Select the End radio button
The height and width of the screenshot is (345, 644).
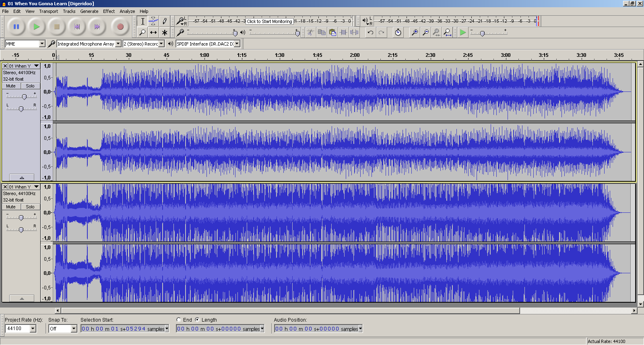click(x=179, y=320)
